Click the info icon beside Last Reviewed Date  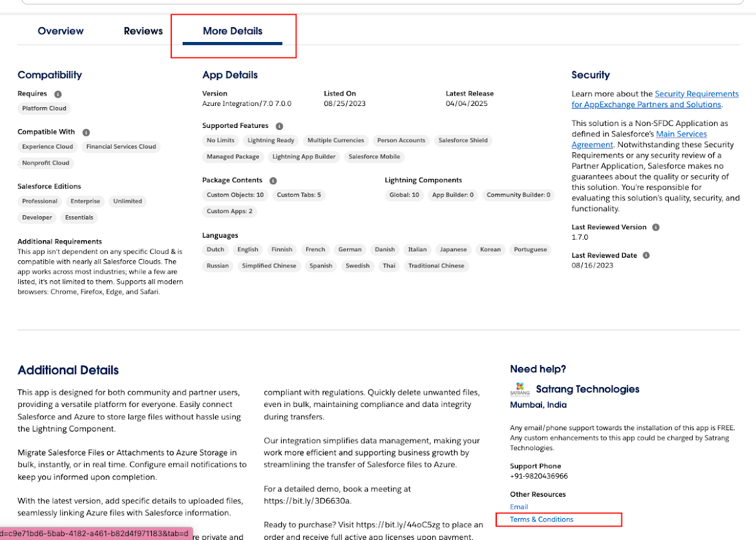[646, 255]
